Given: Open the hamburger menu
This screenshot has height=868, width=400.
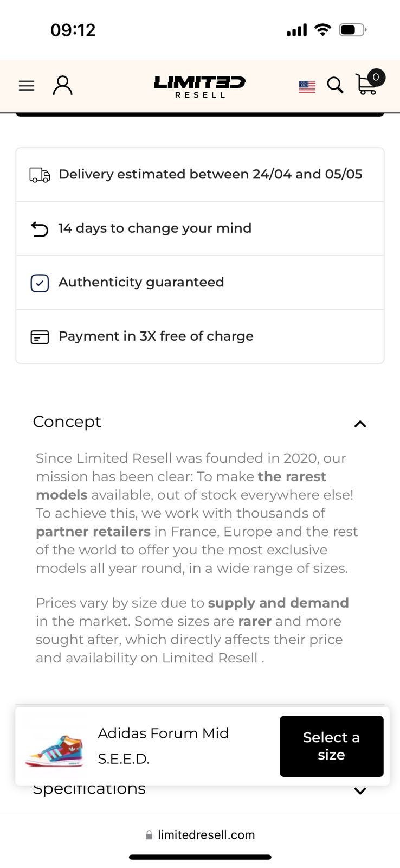Looking at the screenshot, I should [27, 86].
